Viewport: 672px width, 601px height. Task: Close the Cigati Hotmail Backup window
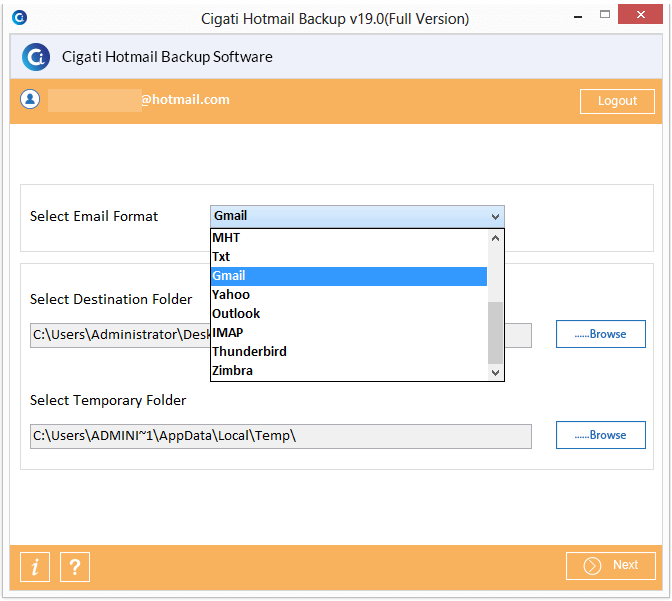tap(640, 14)
